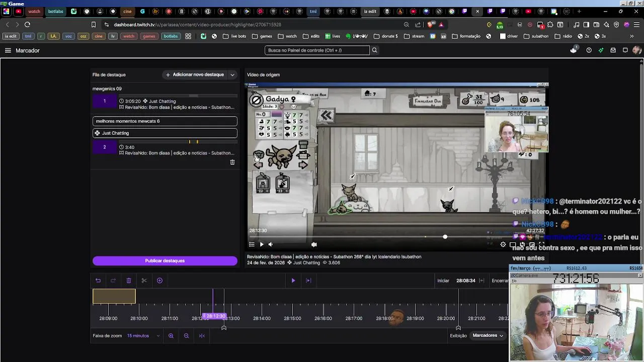Edit the 'melhores momentos mewcats 6' title field
644x362 pixels.
pos(165,121)
